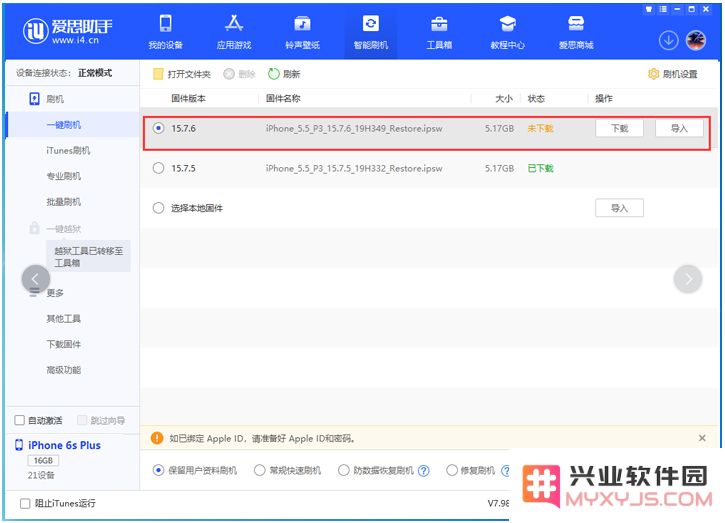Screen dimensions: 725x523
Task: Switch to 智能刷机 (Smart Flash) tab
Action: click(371, 31)
